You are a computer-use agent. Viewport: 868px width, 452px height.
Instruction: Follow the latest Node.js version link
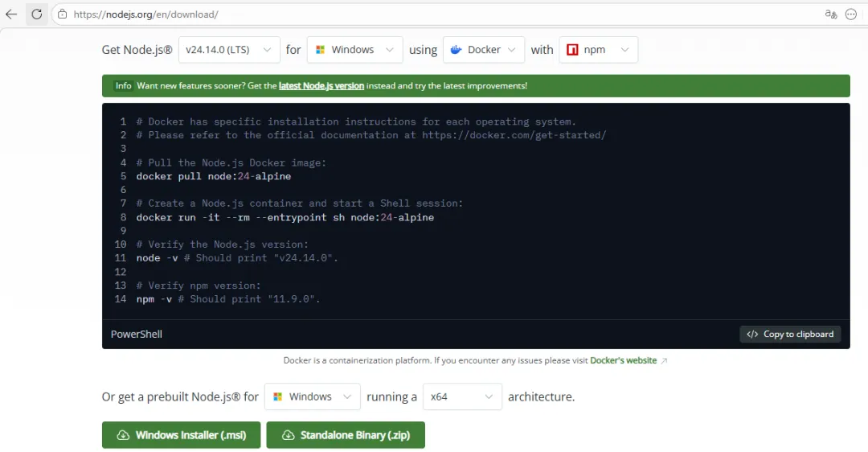point(321,86)
